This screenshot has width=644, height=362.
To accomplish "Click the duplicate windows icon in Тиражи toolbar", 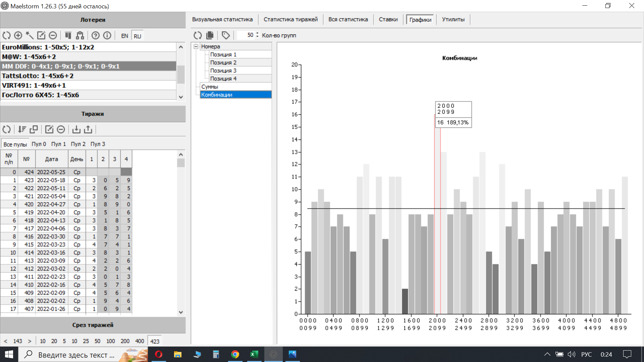I will (34, 129).
